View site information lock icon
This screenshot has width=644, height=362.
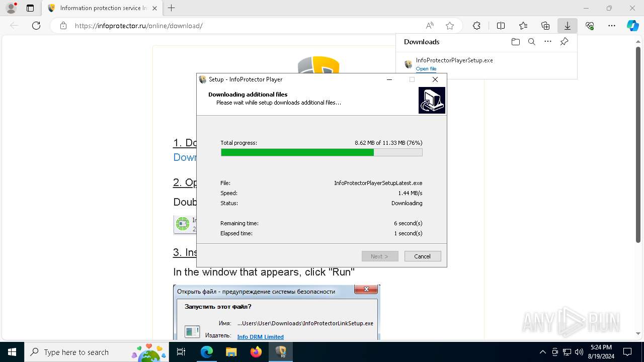point(63,26)
